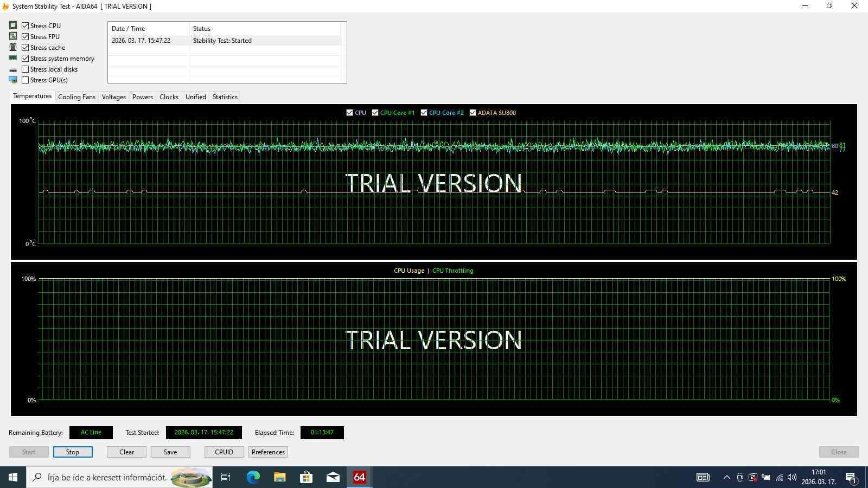Image resolution: width=868 pixels, height=488 pixels.
Task: Open the Unified tab
Action: pyautogui.click(x=196, y=97)
